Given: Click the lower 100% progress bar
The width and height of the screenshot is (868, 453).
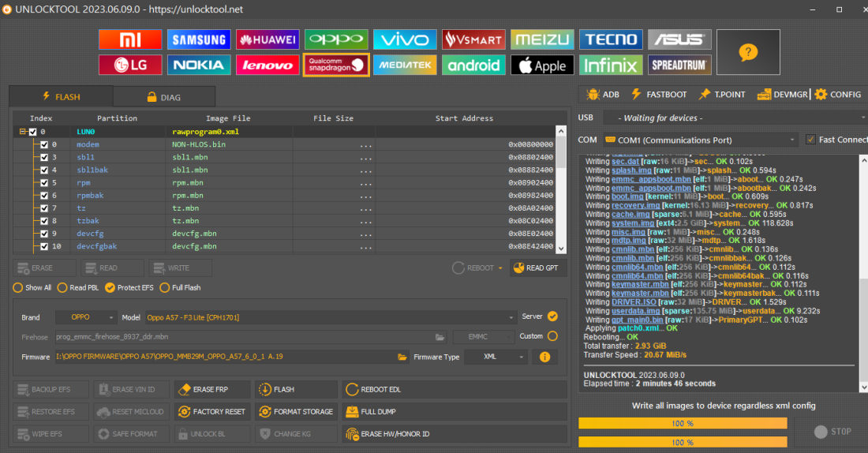Looking at the screenshot, I should pyautogui.click(x=683, y=442).
